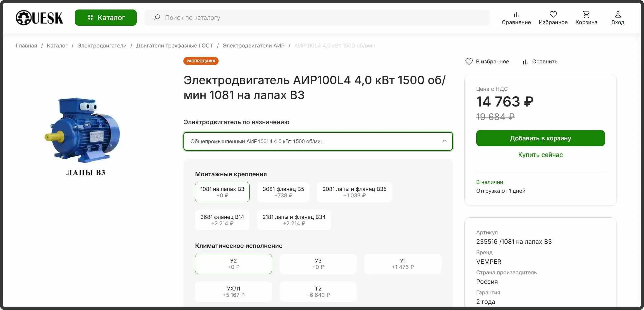Open the Корзина cart icon
The height and width of the screenshot is (310, 644).
click(x=586, y=14)
